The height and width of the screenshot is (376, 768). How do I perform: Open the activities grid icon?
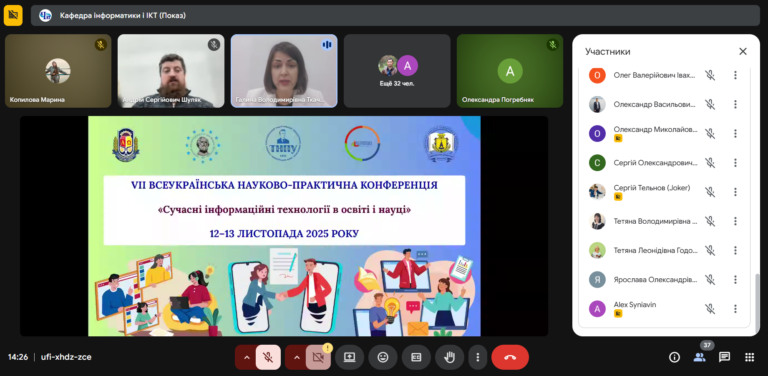[x=749, y=357]
